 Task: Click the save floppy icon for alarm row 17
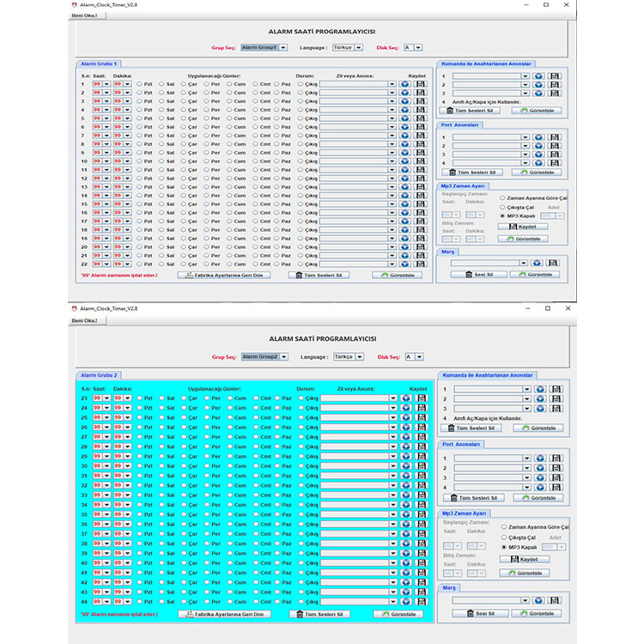[421, 222]
